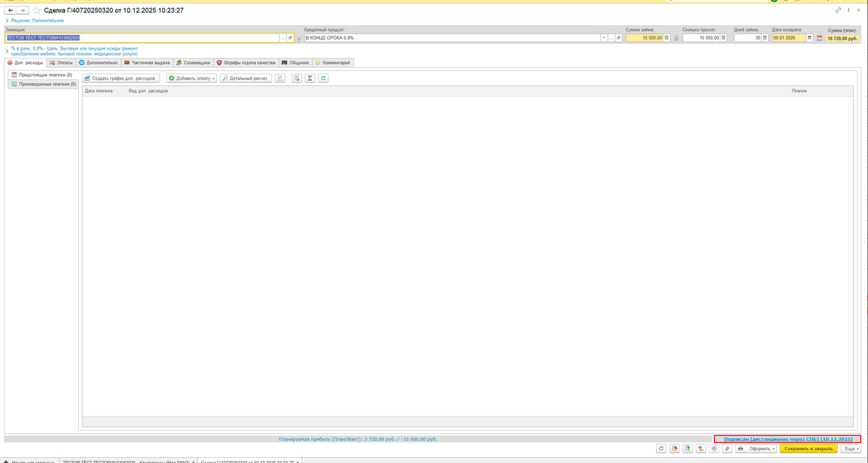The height and width of the screenshot is (463, 868).
Task: Open the Кредитный продукт dropdown arrow
Action: 604,38
